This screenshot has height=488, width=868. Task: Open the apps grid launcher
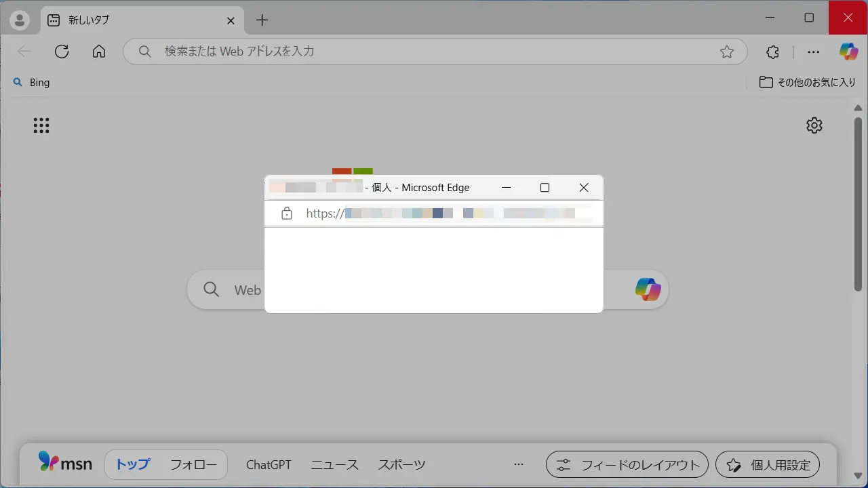pyautogui.click(x=41, y=125)
